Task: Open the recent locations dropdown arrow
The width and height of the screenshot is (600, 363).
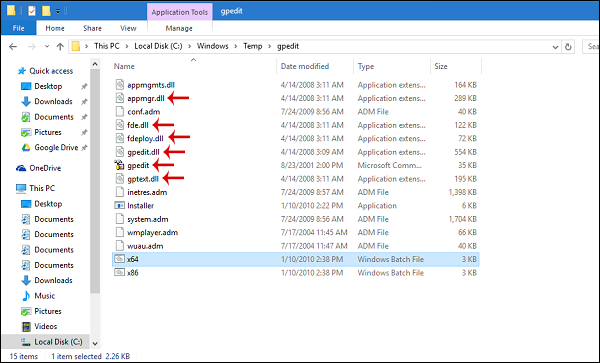Action: (47, 46)
